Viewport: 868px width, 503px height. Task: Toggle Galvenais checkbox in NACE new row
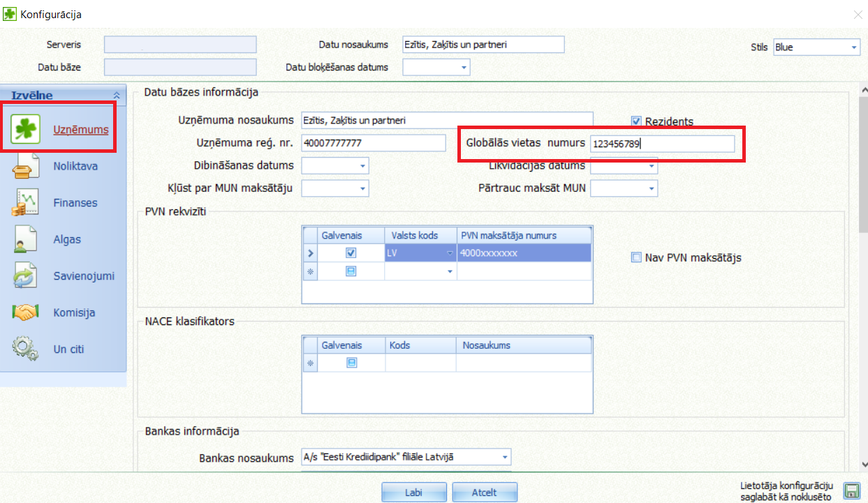click(x=352, y=363)
